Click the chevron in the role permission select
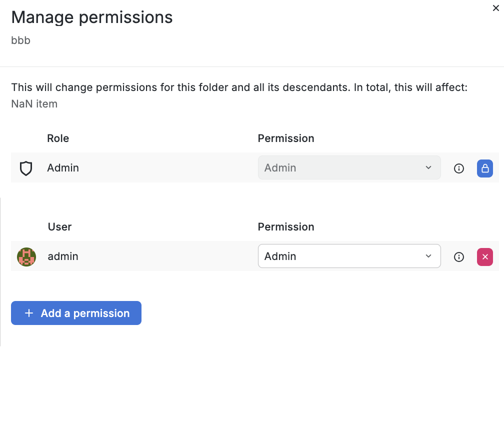The width and height of the screenshot is (504, 436). [x=428, y=167]
